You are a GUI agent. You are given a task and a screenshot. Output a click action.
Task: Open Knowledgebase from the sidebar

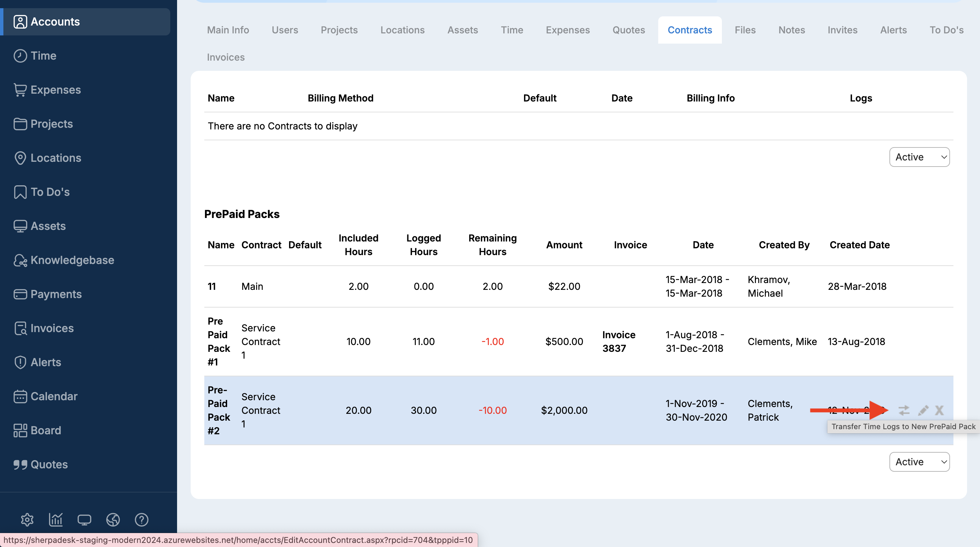[x=72, y=260]
